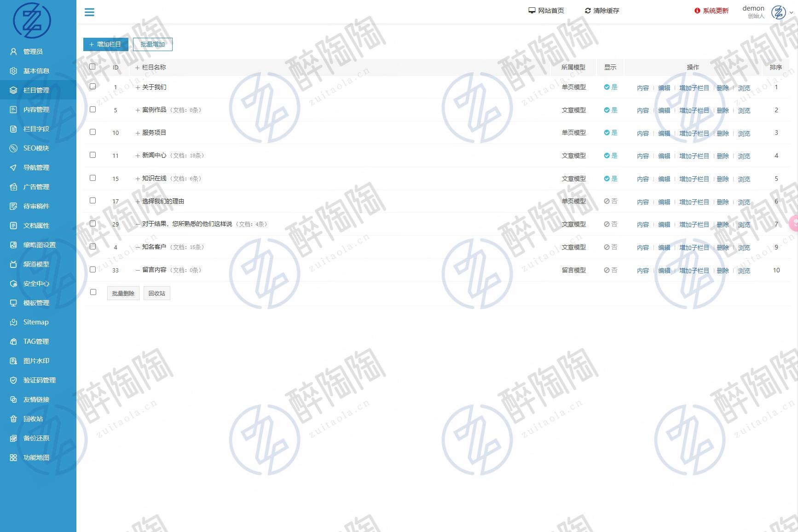Click the Z logo at top of sidebar
Screen dimensions: 798x532
[32, 20]
